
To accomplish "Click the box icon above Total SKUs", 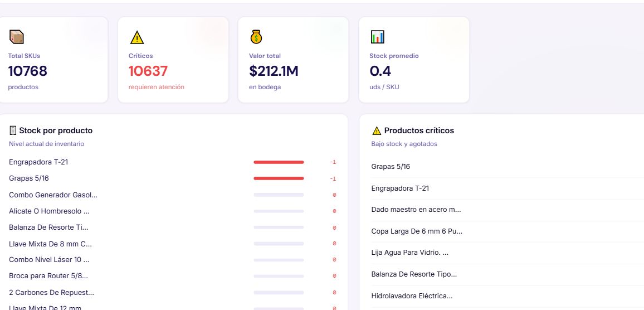I will [16, 37].
